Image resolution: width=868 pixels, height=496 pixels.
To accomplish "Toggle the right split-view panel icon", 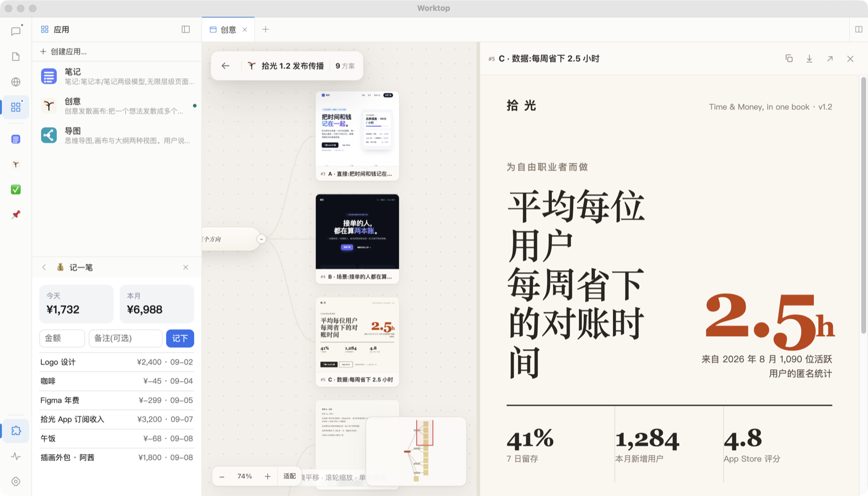I will coord(858,29).
